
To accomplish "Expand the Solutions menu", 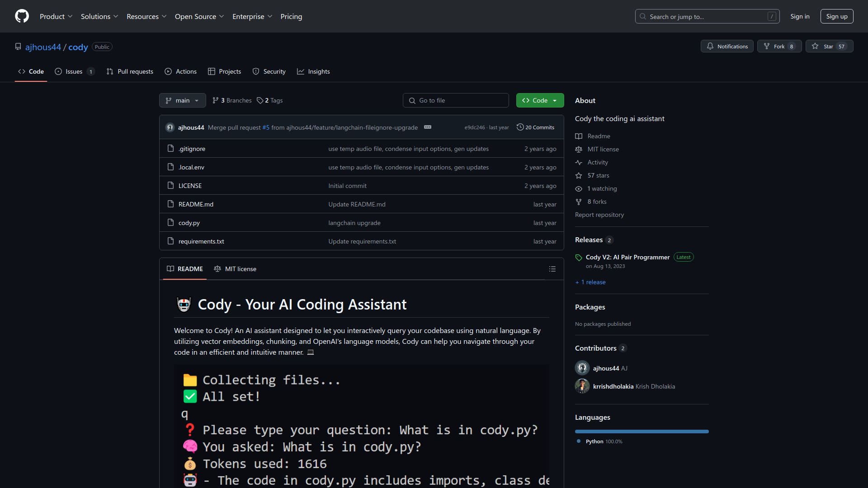I will [x=99, y=16].
